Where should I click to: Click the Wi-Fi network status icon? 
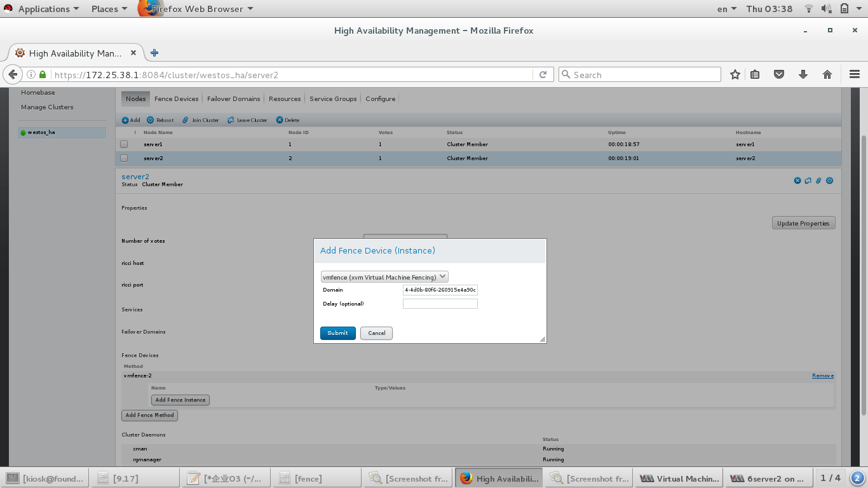(x=809, y=9)
